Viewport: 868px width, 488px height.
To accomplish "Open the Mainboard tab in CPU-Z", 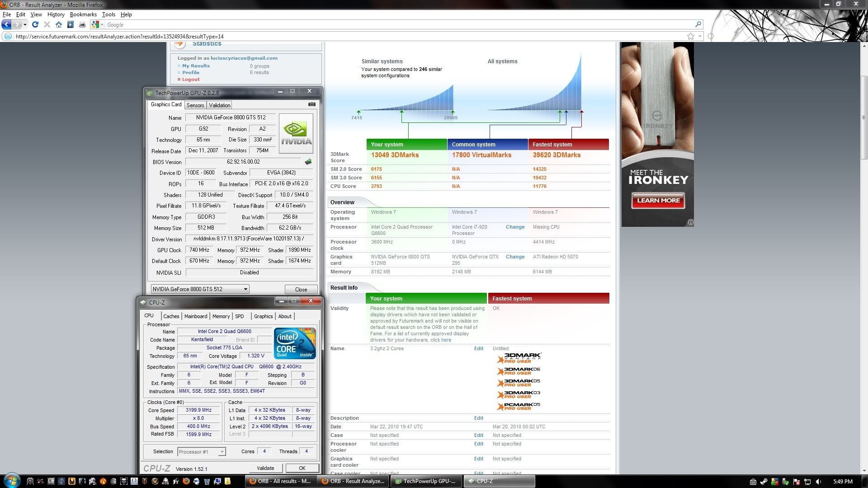I will point(196,316).
